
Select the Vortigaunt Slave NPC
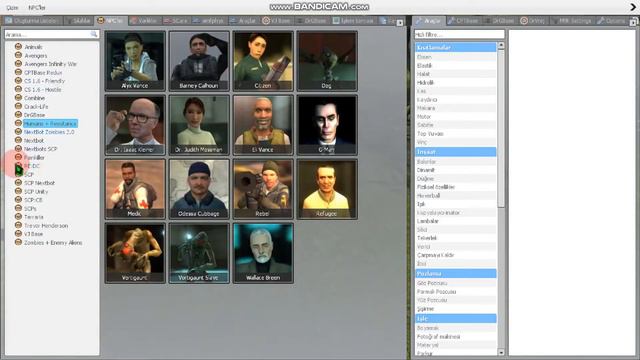[199, 253]
